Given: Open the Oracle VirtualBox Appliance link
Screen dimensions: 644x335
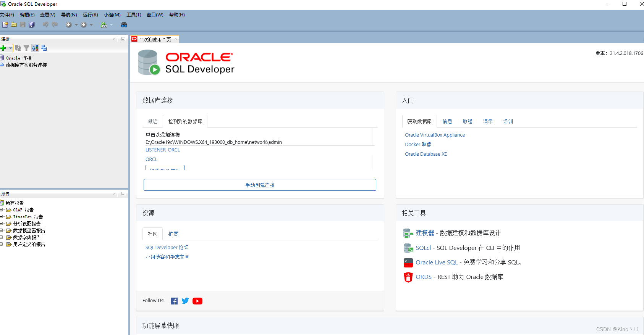Looking at the screenshot, I should click(x=435, y=135).
